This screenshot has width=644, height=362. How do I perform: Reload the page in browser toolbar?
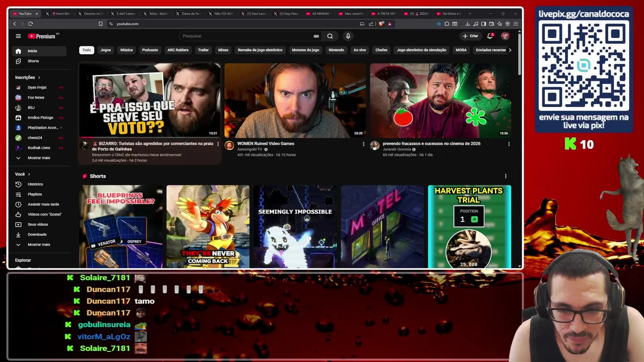point(31,24)
